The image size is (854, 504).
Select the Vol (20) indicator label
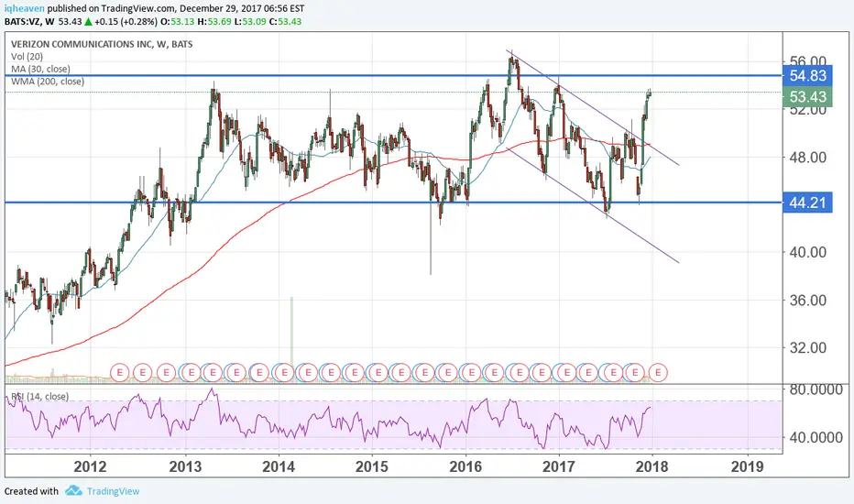pos(27,57)
